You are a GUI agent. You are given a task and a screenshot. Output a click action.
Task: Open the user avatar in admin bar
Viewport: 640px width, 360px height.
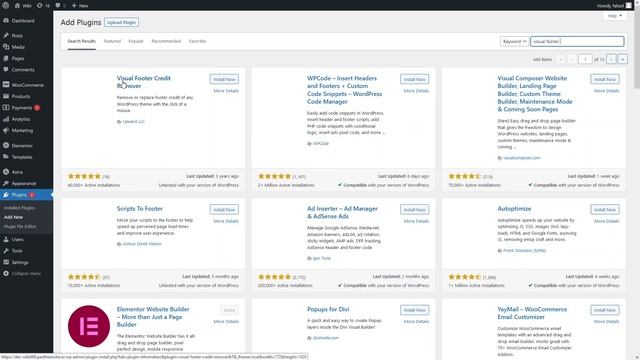point(629,5)
